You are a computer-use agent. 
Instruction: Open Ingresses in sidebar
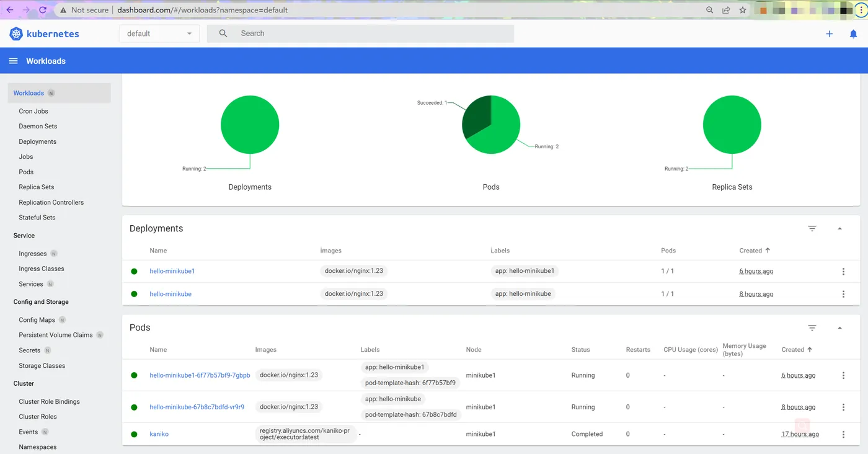[x=33, y=254]
